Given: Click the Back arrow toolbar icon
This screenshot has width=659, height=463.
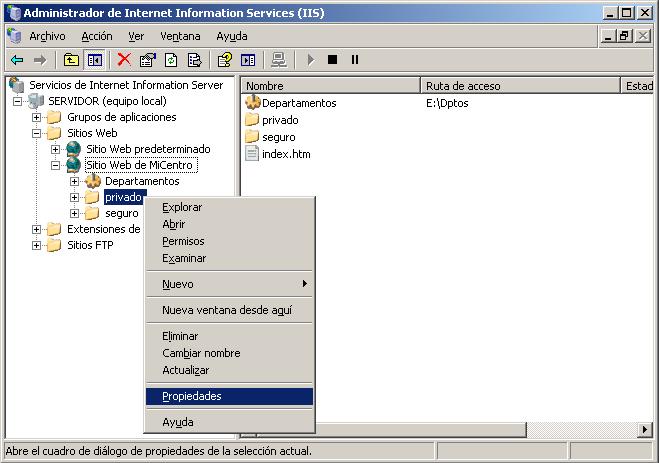Looking at the screenshot, I should click(x=17, y=60).
